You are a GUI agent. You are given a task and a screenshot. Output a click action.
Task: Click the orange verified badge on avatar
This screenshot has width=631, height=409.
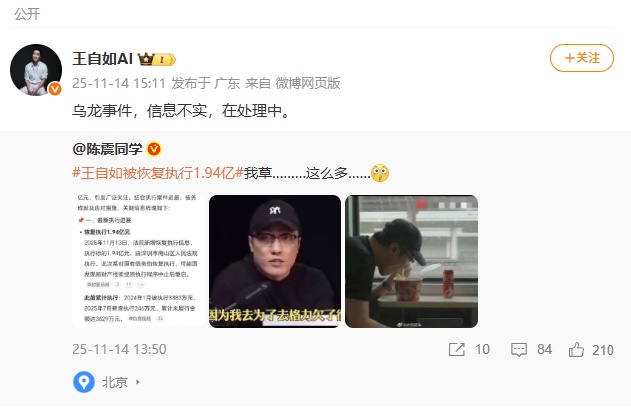point(55,89)
